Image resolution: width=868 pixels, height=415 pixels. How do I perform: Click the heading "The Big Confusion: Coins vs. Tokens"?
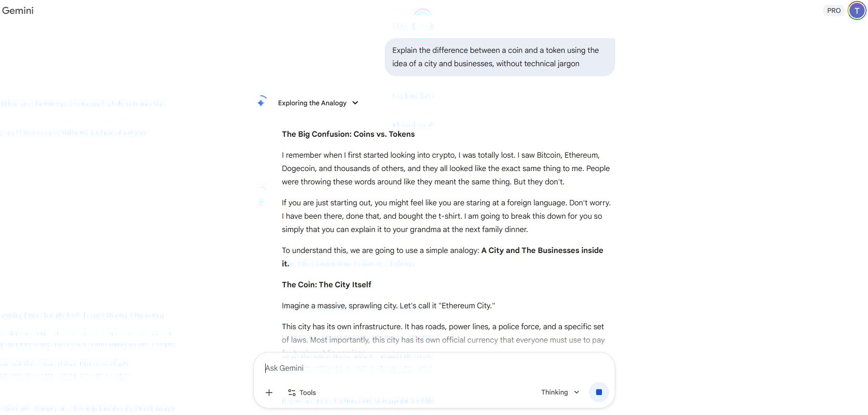pyautogui.click(x=348, y=134)
